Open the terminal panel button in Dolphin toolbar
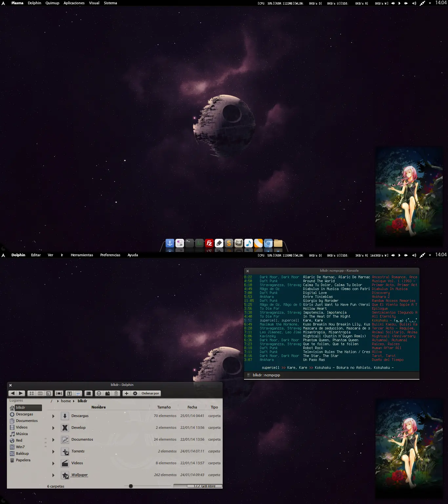Screen dimensions: 448x504 point(88,393)
